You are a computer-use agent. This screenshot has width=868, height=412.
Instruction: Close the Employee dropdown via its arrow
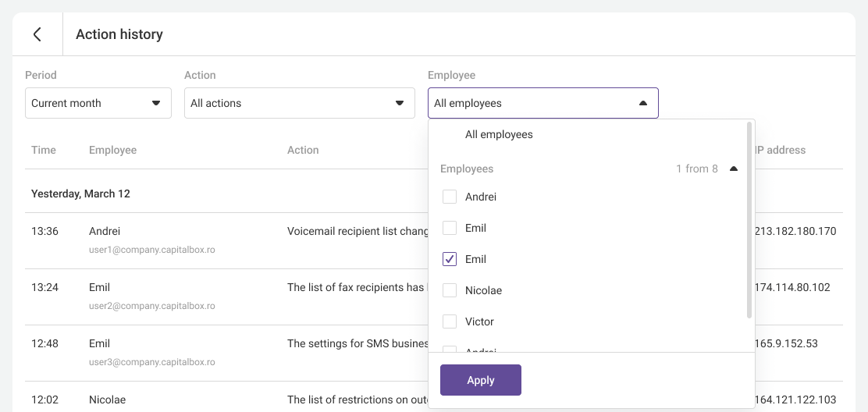[x=642, y=103]
